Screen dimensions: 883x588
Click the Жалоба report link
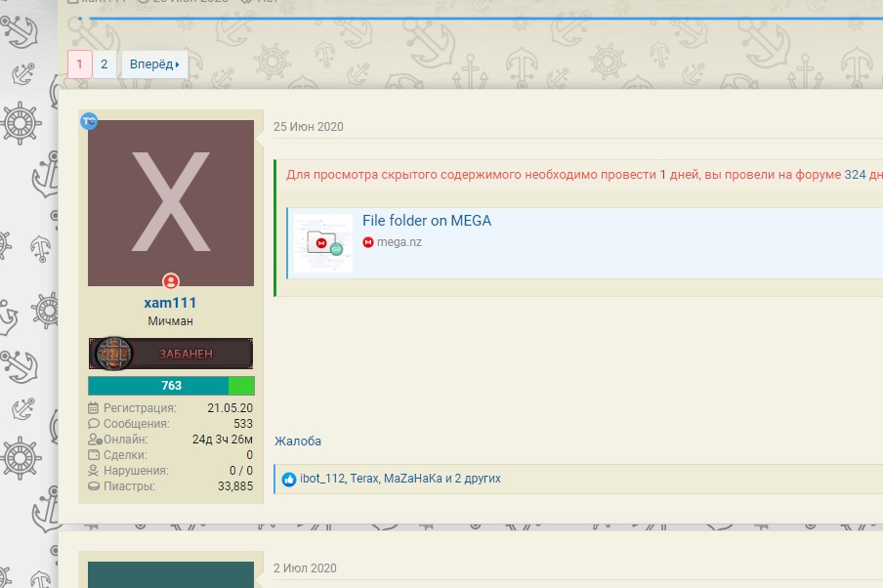pos(297,441)
